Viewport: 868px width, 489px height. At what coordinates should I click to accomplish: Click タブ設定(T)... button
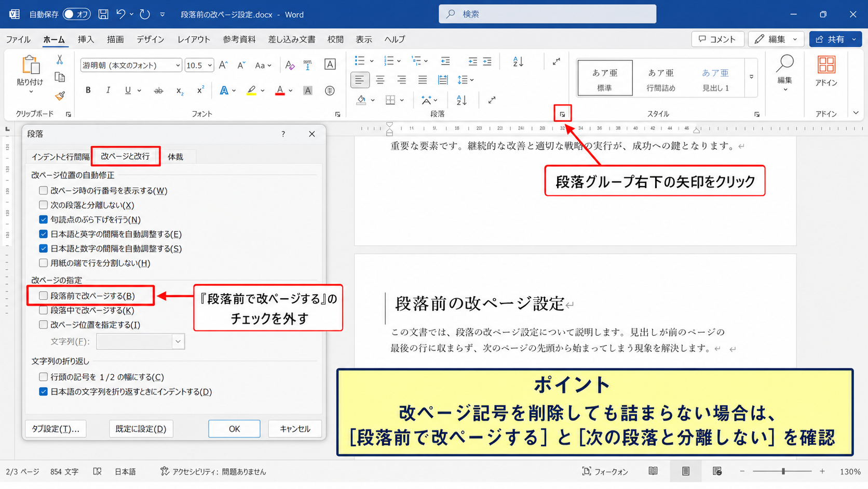[56, 429]
